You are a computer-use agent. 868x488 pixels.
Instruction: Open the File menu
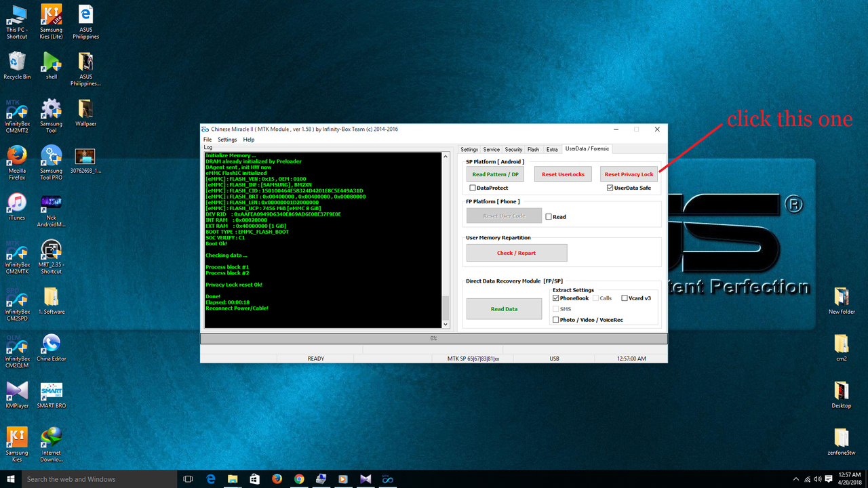pyautogui.click(x=208, y=140)
